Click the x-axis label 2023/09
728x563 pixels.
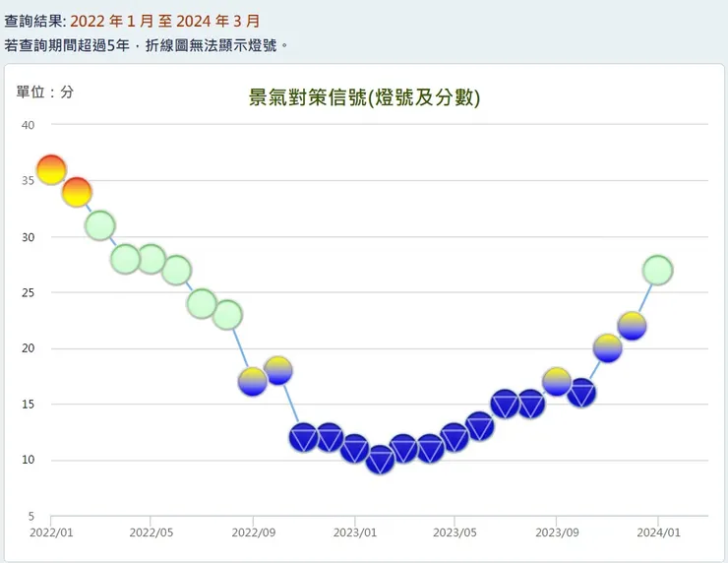(557, 532)
